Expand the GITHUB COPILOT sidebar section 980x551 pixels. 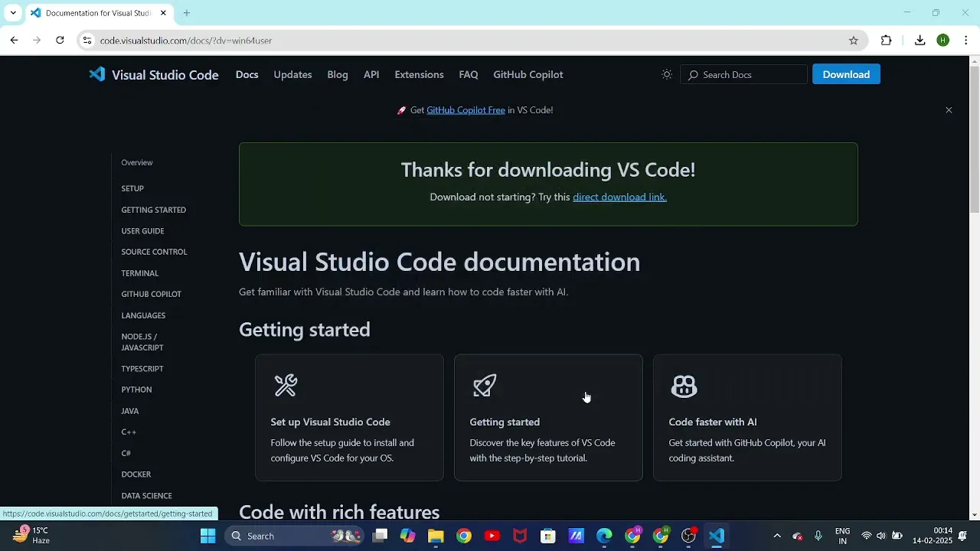151,294
